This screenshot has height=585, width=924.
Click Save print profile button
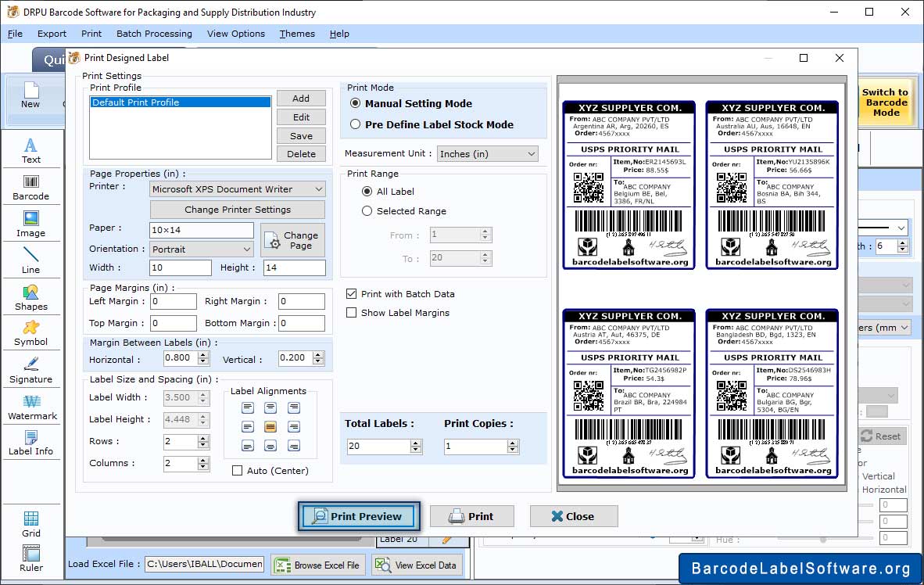point(301,135)
